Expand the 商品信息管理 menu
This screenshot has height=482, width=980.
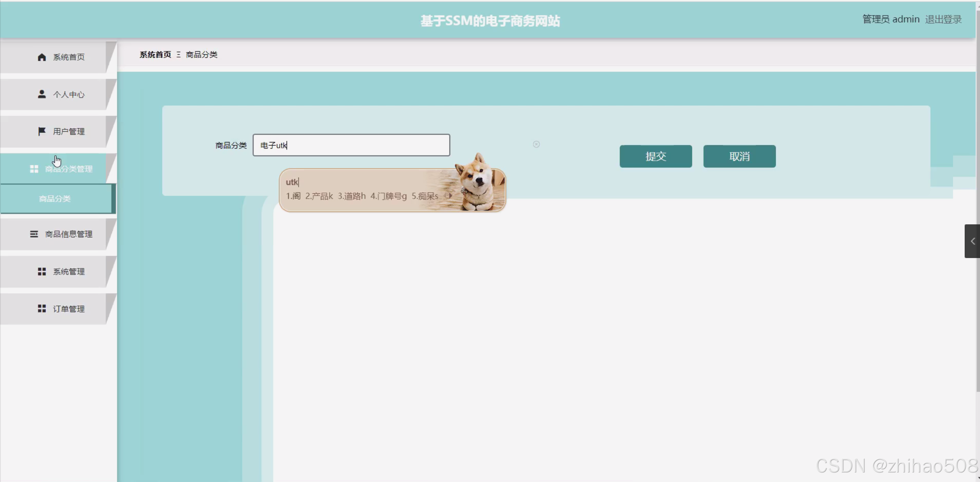68,234
